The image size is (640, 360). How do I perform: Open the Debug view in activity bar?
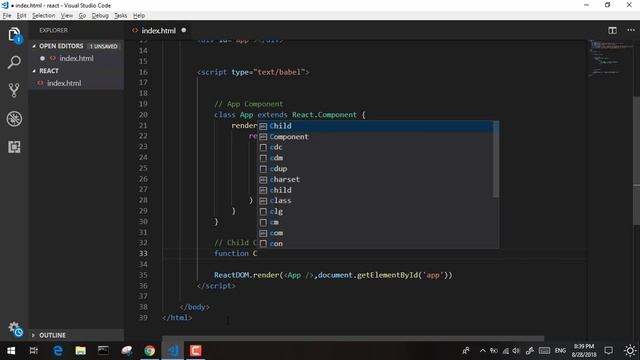coord(14,119)
